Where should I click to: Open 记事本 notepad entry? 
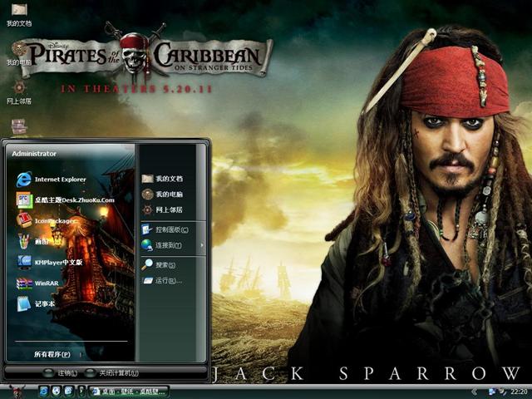pyautogui.click(x=36, y=303)
